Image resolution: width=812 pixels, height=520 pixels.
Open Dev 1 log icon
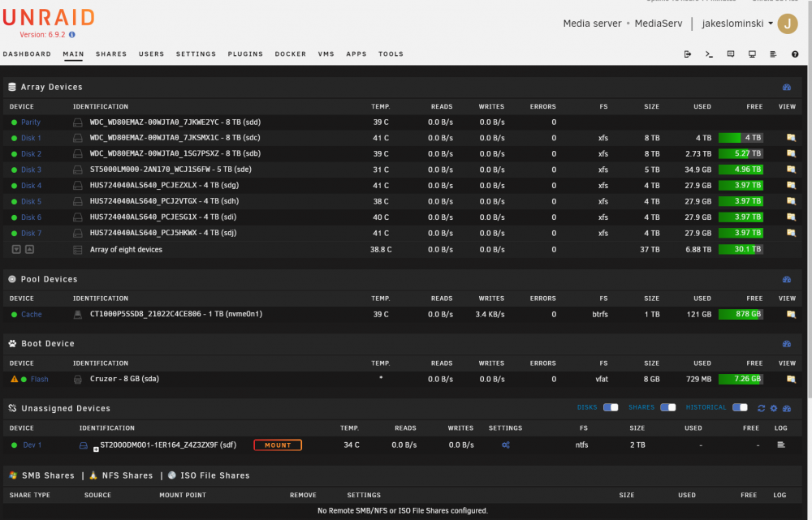[x=781, y=445]
